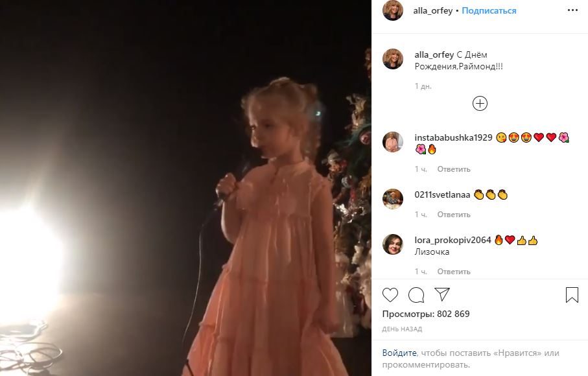
Task: Open alla_orfey profile avatar in the header
Action: coord(393,10)
